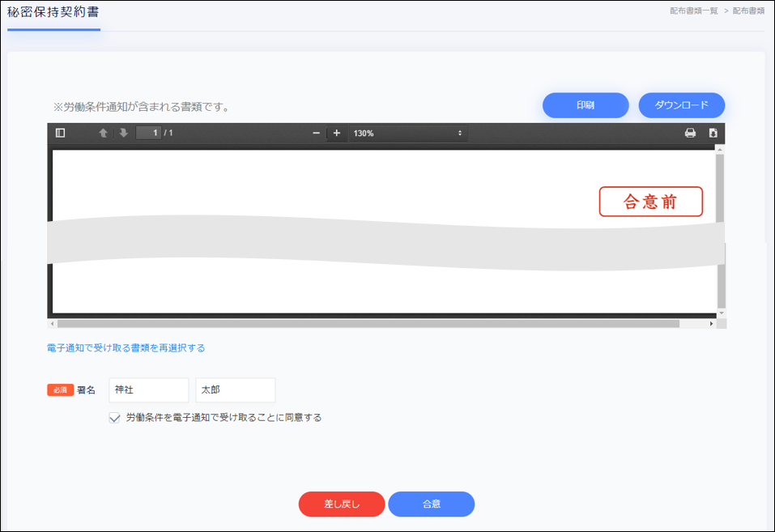Click the blue ダウンロード button
775x532 pixels.
click(682, 105)
